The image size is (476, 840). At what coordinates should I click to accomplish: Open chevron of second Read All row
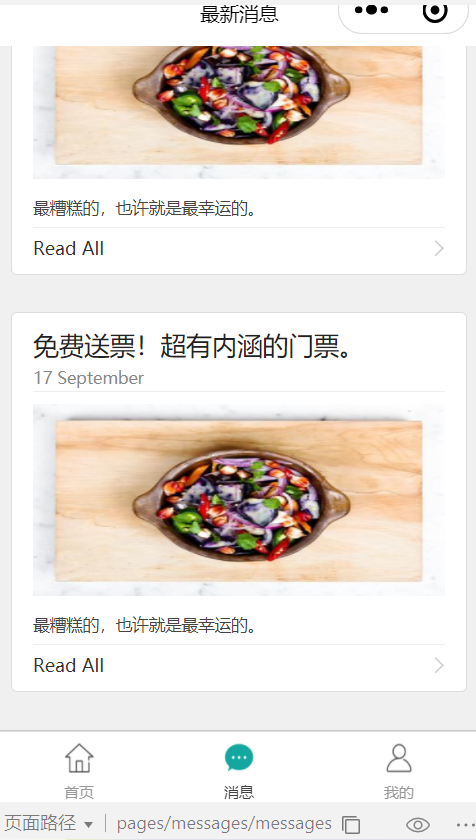pos(439,665)
